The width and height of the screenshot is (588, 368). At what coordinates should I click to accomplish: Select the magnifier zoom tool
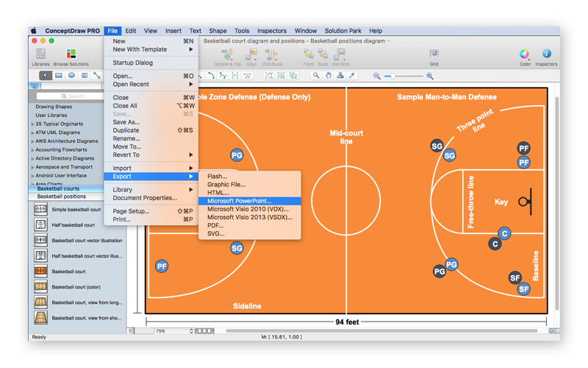316,76
